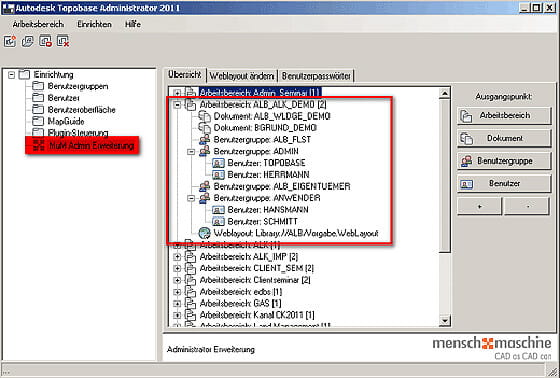Viewport: 560px width, 378px height.
Task: Expand the Arbeitsbereich: ALK_IMP node
Action: (x=177, y=257)
